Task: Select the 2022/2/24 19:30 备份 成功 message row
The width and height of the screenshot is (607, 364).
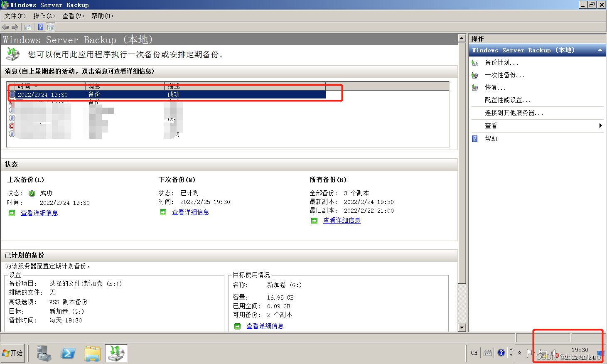Action: 167,95
